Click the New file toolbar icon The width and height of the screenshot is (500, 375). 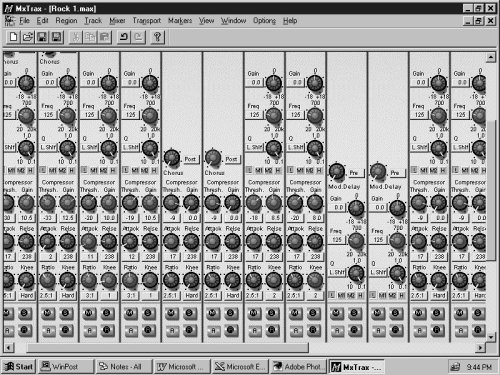tap(13, 37)
